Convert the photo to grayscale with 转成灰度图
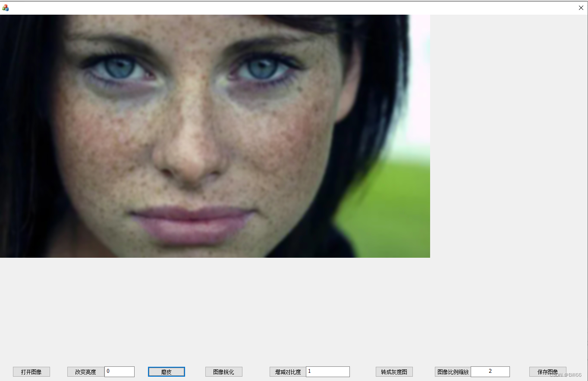The width and height of the screenshot is (588, 381). 393,372
